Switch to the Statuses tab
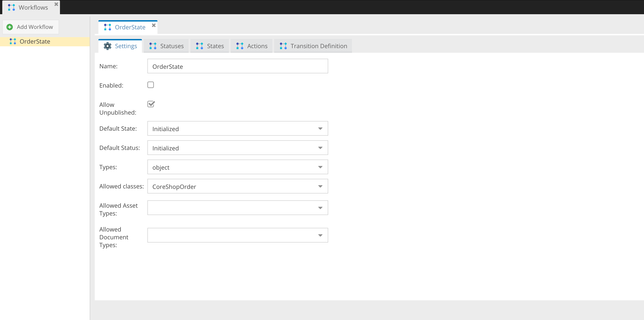The image size is (644, 320). [x=171, y=46]
